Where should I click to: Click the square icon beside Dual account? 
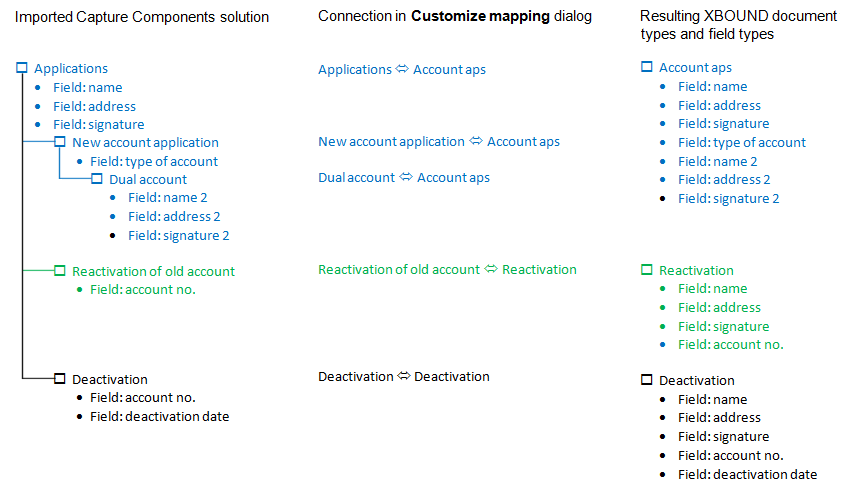[97, 180]
